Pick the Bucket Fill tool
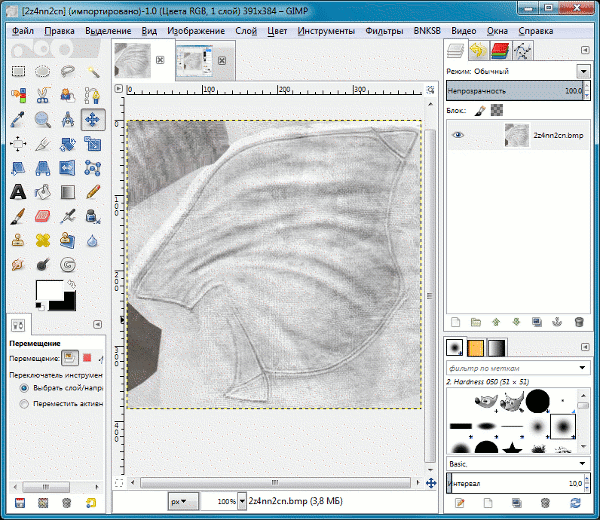The image size is (600, 520). pyautogui.click(x=42, y=192)
